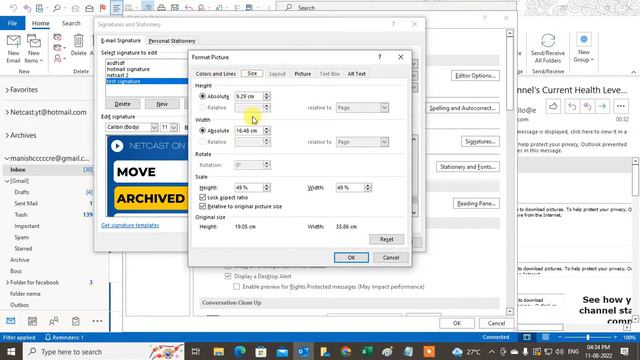Select Absolute width radio button
Image resolution: width=640 pixels, height=360 pixels.
202,131
